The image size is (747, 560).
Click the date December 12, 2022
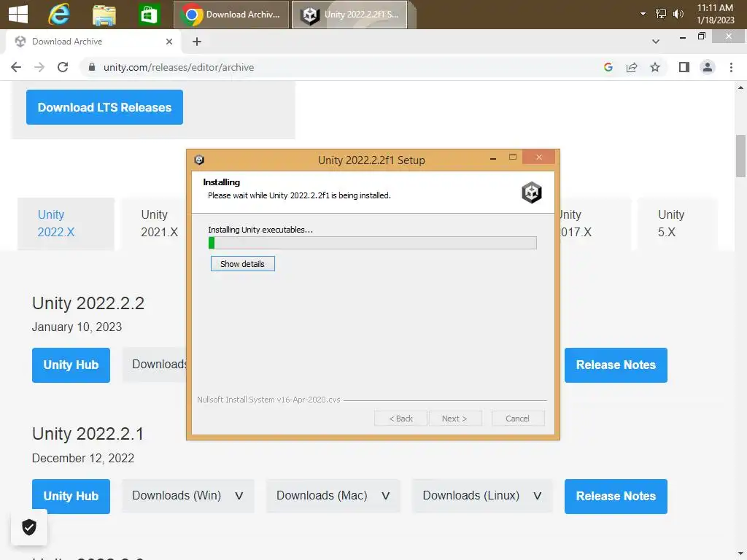(x=83, y=458)
